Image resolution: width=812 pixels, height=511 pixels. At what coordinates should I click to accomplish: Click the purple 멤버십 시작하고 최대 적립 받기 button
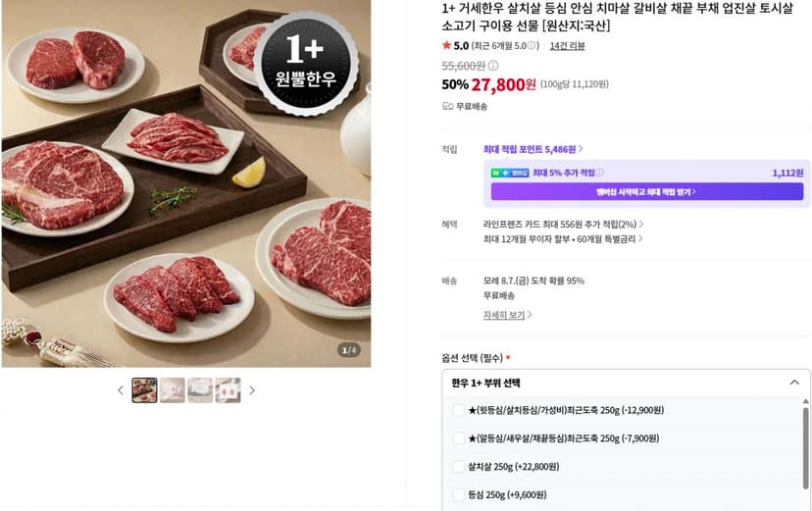click(x=647, y=191)
